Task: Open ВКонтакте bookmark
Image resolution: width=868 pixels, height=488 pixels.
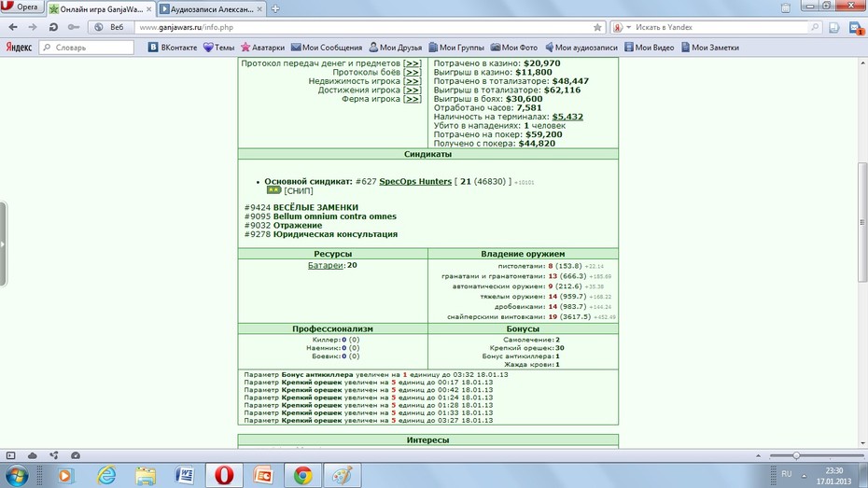Action: pyautogui.click(x=173, y=48)
